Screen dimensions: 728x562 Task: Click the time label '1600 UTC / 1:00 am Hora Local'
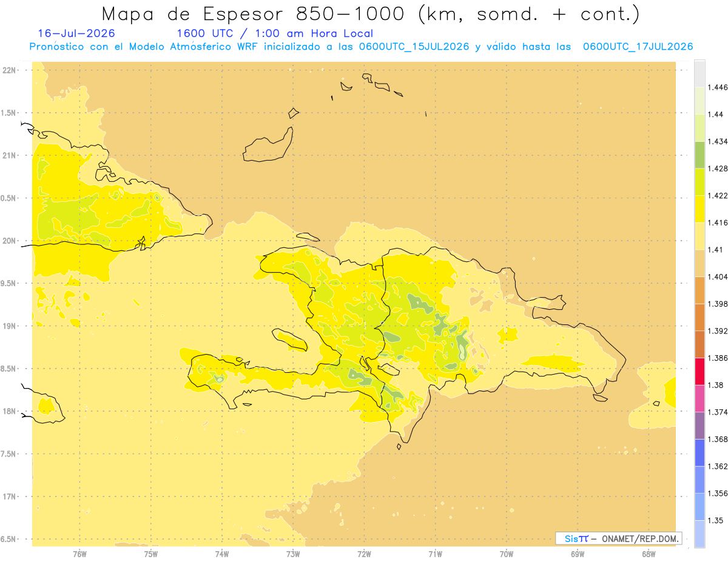pyautogui.click(x=275, y=34)
